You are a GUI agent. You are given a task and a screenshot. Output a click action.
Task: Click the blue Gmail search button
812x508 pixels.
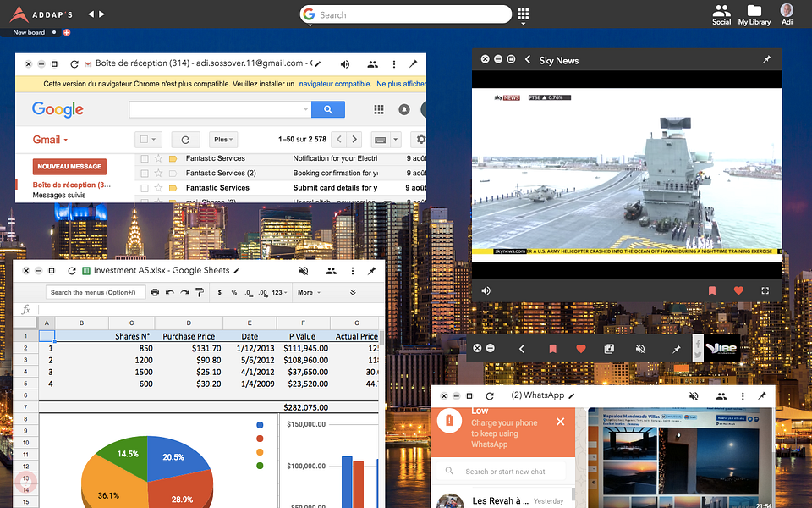click(328, 109)
